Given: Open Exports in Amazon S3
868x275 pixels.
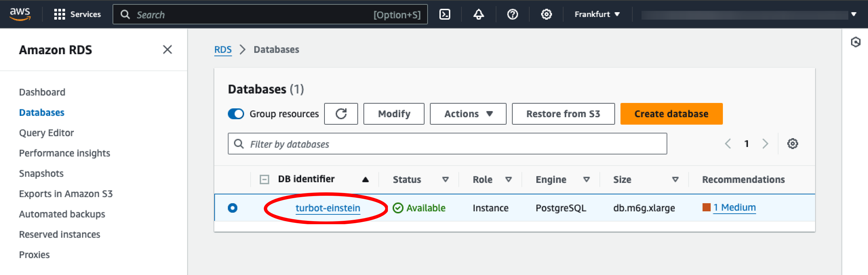Looking at the screenshot, I should (66, 194).
